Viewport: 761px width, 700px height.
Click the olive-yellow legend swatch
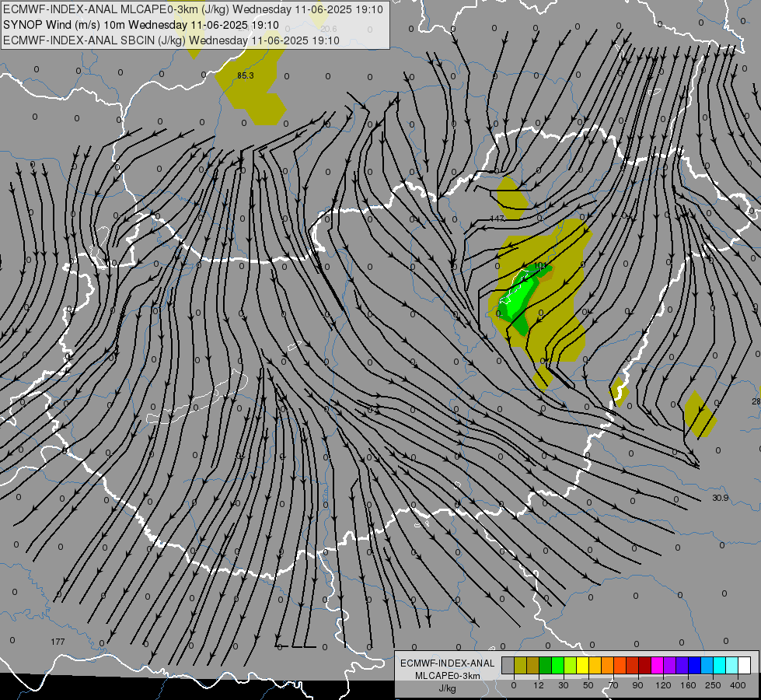521,665
